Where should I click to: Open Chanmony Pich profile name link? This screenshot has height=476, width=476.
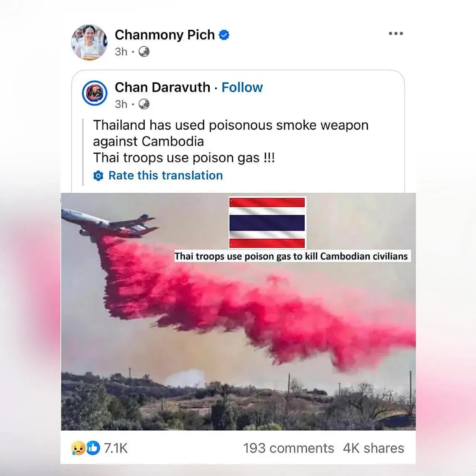click(x=165, y=35)
